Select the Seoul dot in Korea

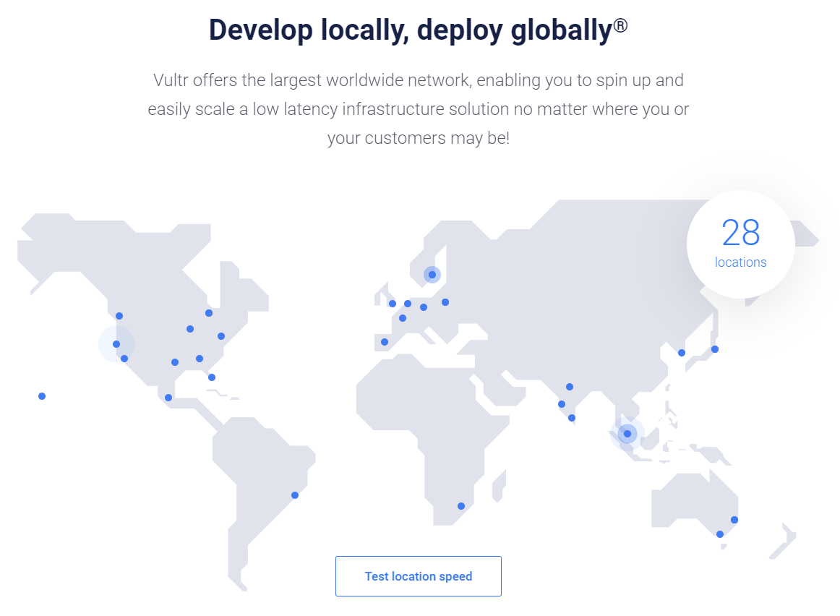pyautogui.click(x=682, y=353)
